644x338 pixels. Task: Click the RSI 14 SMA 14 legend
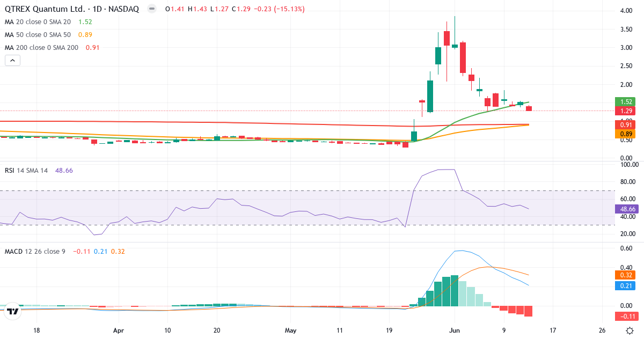[26, 170]
